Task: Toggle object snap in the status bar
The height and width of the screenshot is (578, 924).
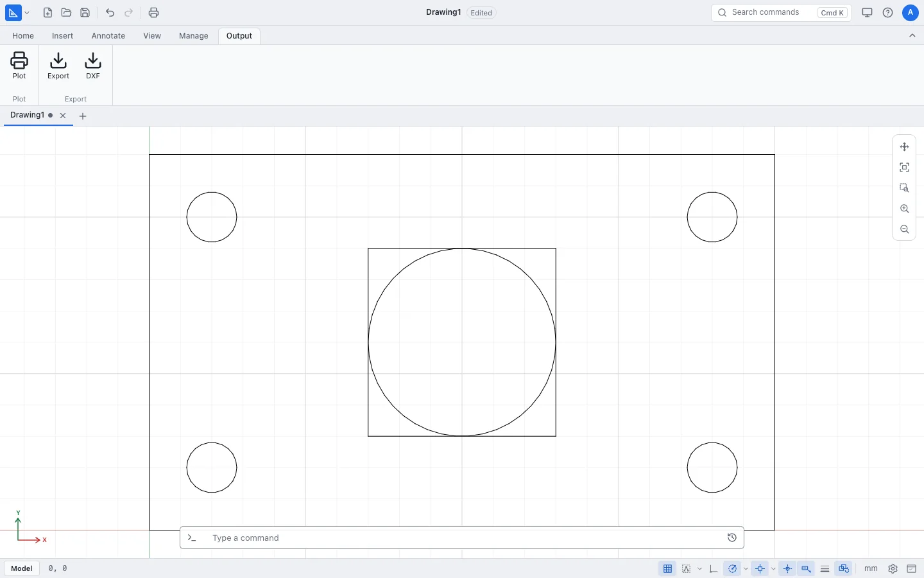Action: [760, 569]
